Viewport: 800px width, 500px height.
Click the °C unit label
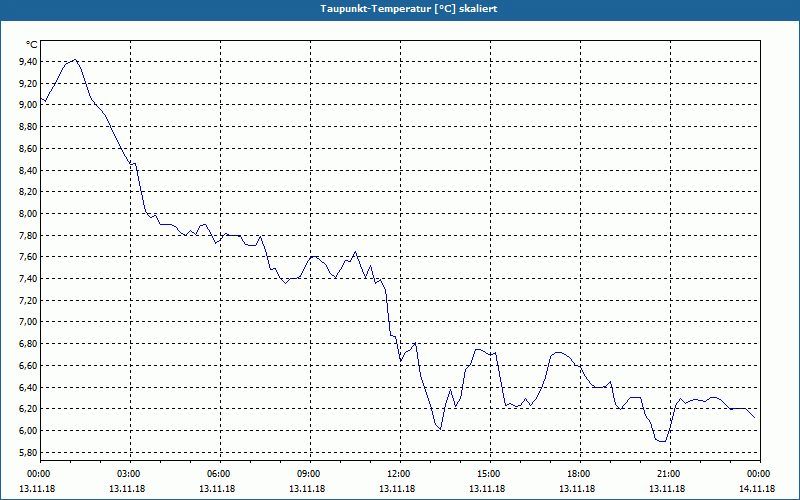click(31, 45)
